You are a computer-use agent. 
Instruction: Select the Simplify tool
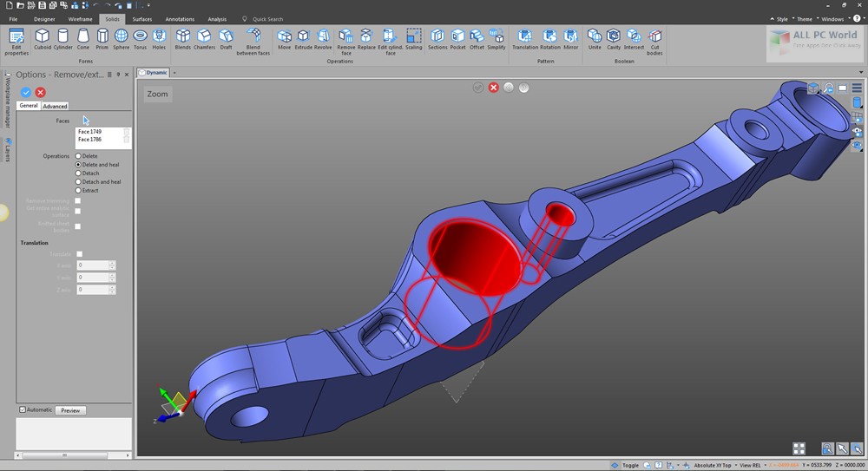(496, 39)
